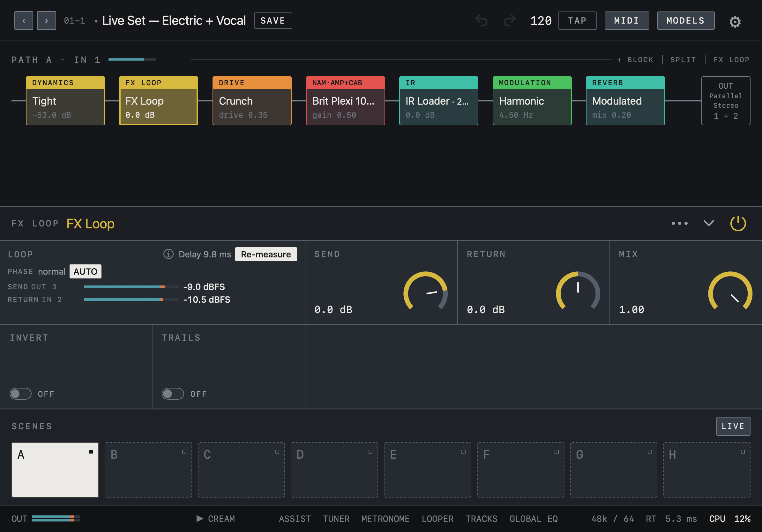Open the LOOPER from bottom bar

click(437, 518)
